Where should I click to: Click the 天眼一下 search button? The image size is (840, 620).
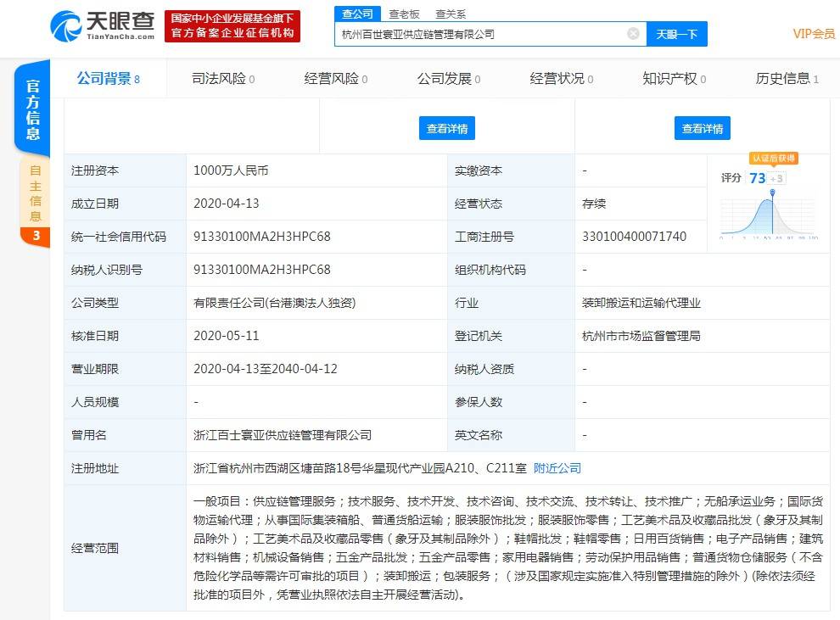[x=676, y=34]
